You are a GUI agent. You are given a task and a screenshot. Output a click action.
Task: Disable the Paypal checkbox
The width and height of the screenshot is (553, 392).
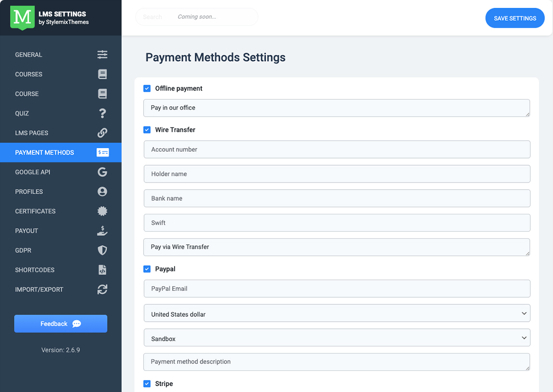click(x=147, y=269)
